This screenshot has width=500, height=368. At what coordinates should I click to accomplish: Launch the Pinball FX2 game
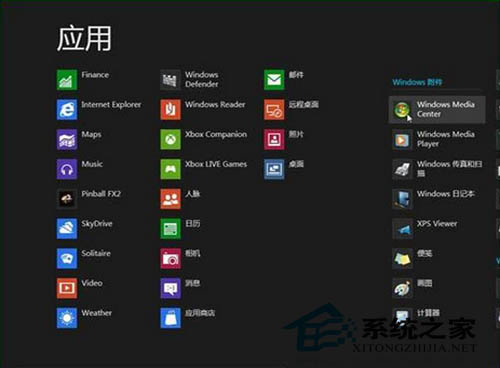coord(89,199)
